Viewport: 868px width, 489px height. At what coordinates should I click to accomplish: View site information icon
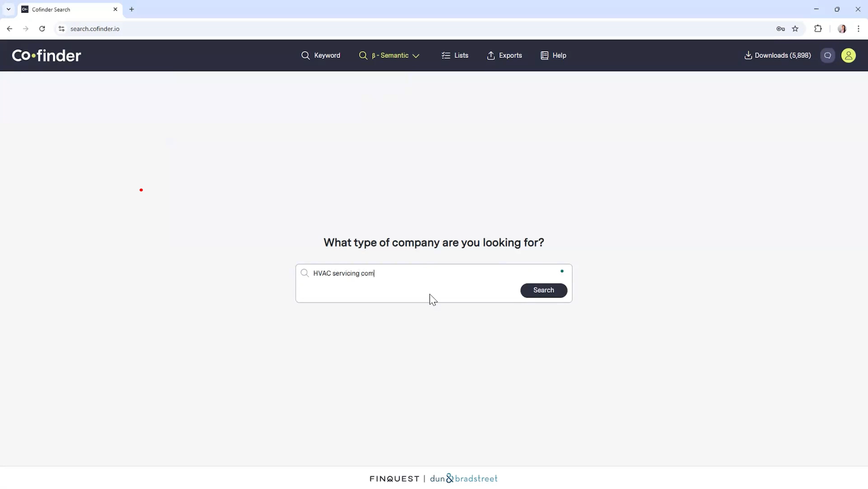pos(61,28)
